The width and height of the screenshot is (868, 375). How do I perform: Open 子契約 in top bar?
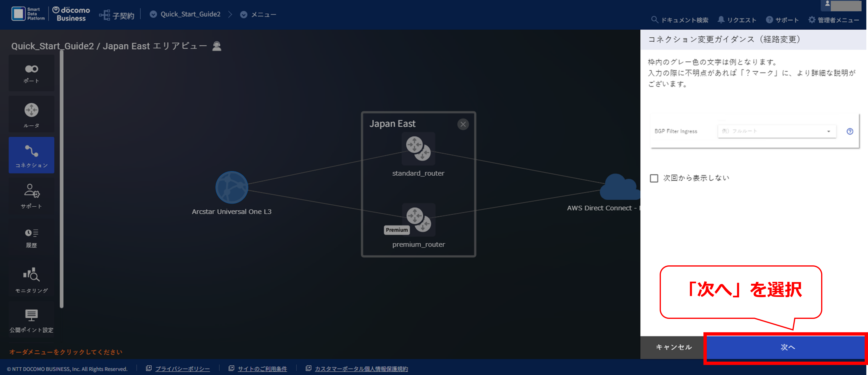click(x=116, y=15)
